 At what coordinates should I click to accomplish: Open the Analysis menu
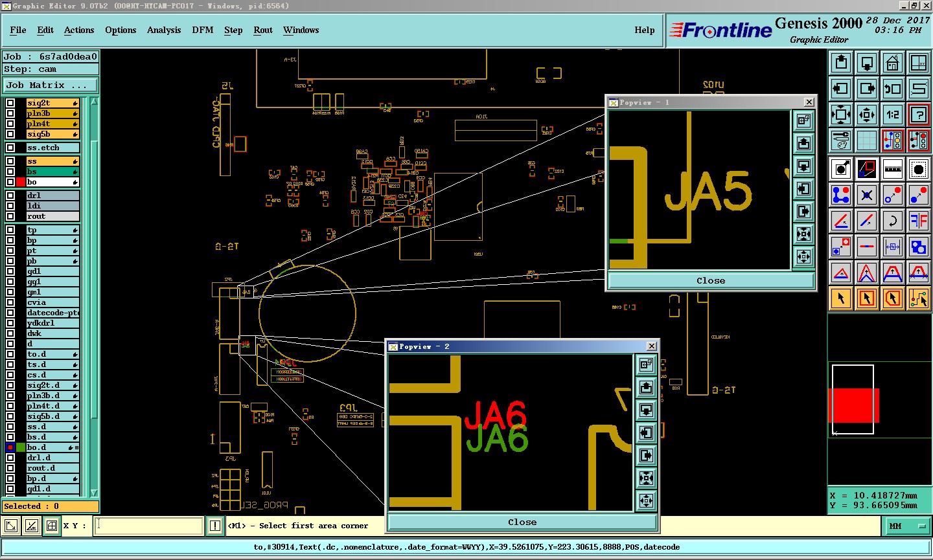point(164,30)
